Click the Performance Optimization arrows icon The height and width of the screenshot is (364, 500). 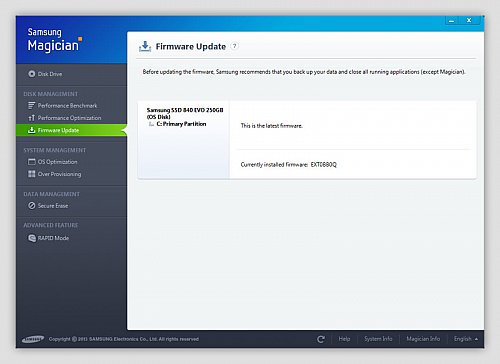click(32, 118)
